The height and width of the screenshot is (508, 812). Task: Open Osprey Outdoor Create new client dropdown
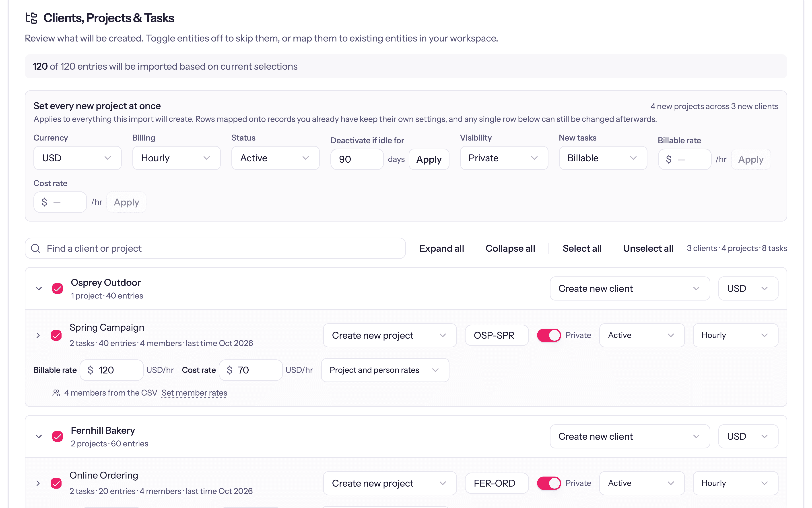click(x=630, y=288)
